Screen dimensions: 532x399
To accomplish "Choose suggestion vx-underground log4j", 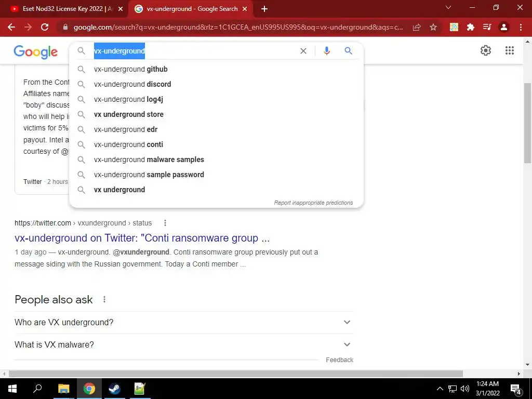I will [217, 99].
